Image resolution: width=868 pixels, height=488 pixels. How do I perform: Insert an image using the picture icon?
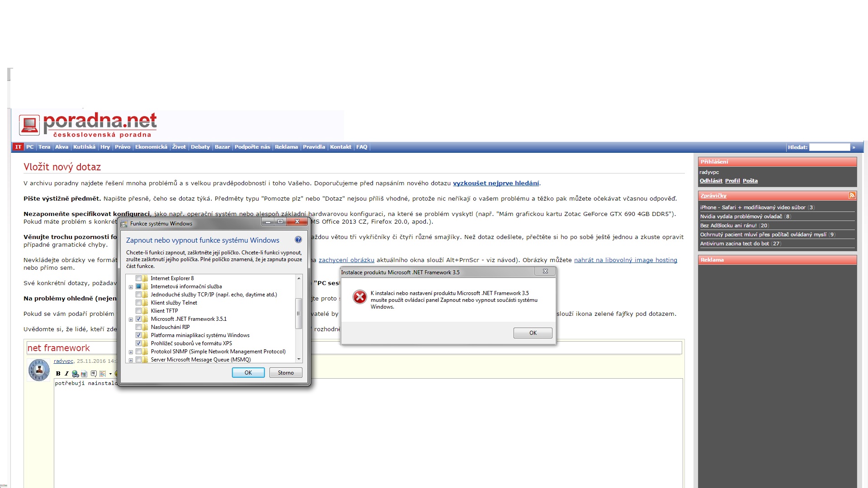point(84,374)
